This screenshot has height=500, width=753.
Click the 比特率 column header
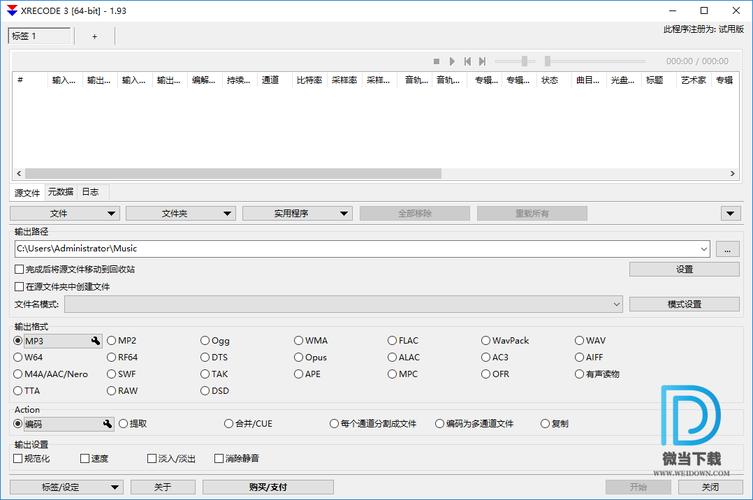[x=310, y=80]
